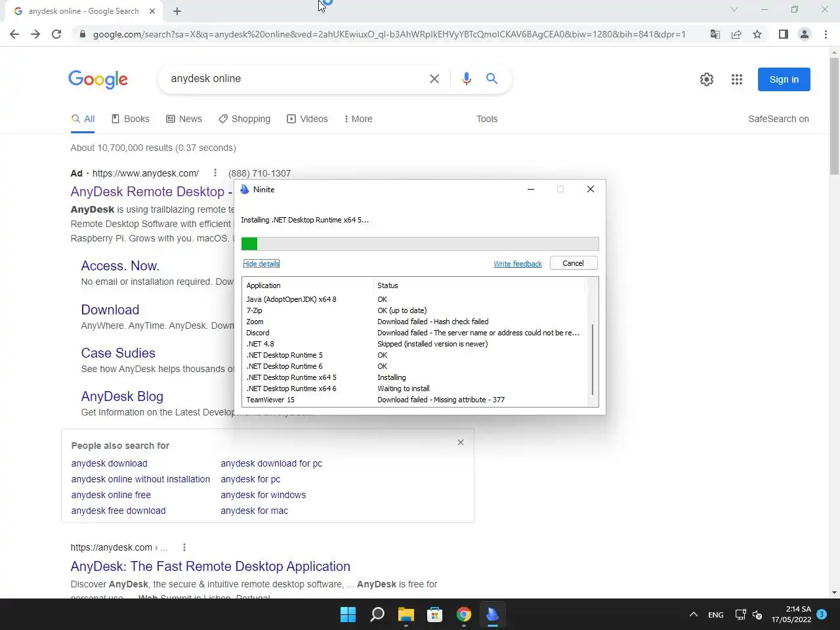
Task: Select the Discord row in Ninite list
Action: (x=414, y=333)
